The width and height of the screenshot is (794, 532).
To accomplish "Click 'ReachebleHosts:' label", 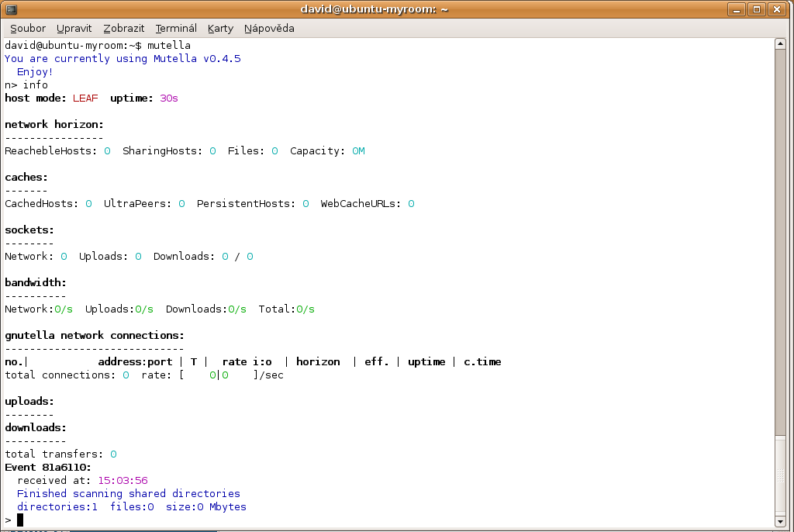I will coord(50,151).
